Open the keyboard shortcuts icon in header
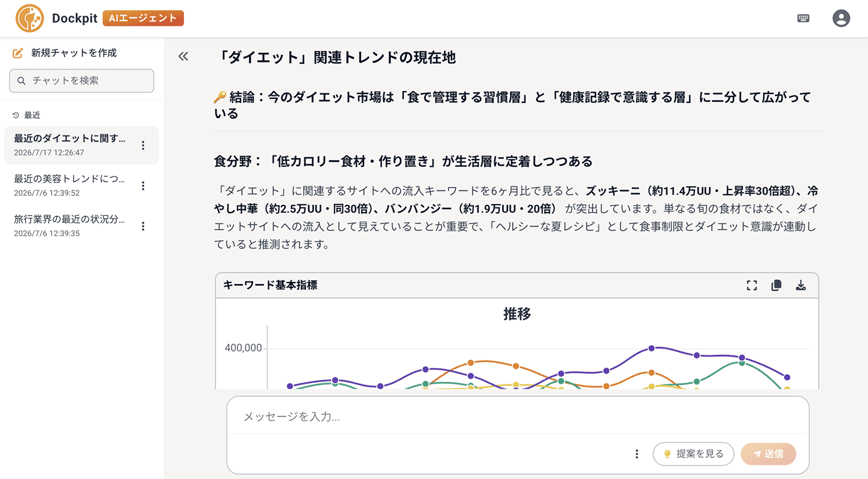 [803, 18]
